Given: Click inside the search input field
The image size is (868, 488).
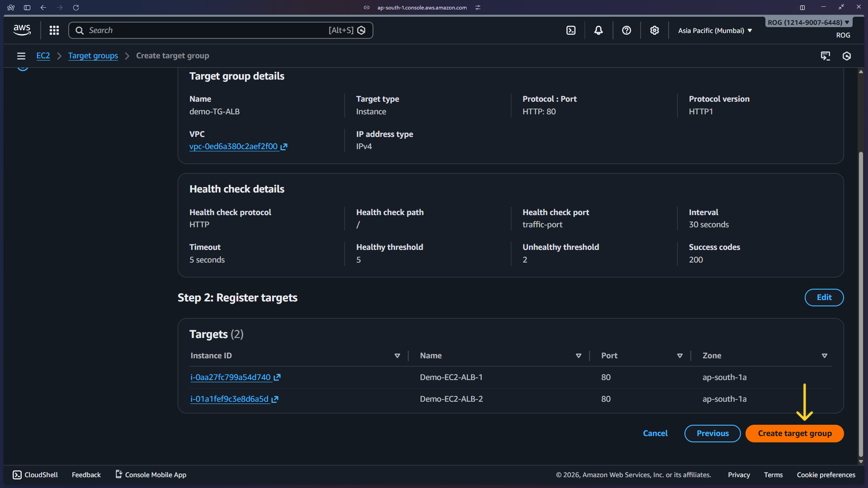Looking at the screenshot, I should pos(203,30).
